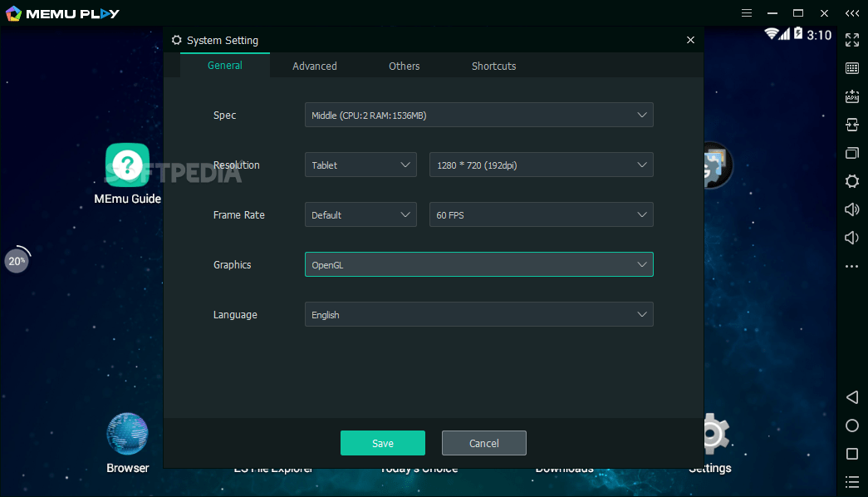868x497 pixels.
Task: Expand the Graphics dropdown set to OpenGL
Action: tap(478, 264)
